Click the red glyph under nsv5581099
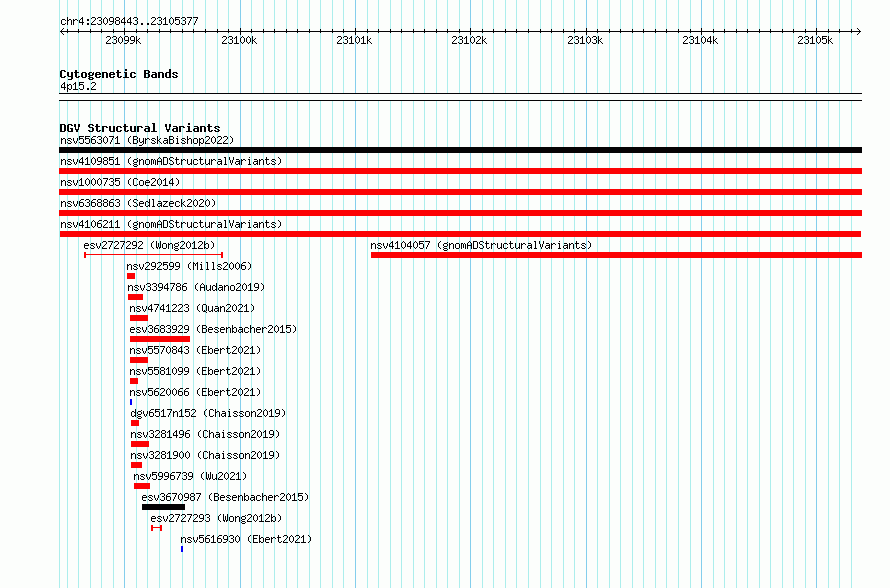The image size is (890, 588). tap(134, 381)
